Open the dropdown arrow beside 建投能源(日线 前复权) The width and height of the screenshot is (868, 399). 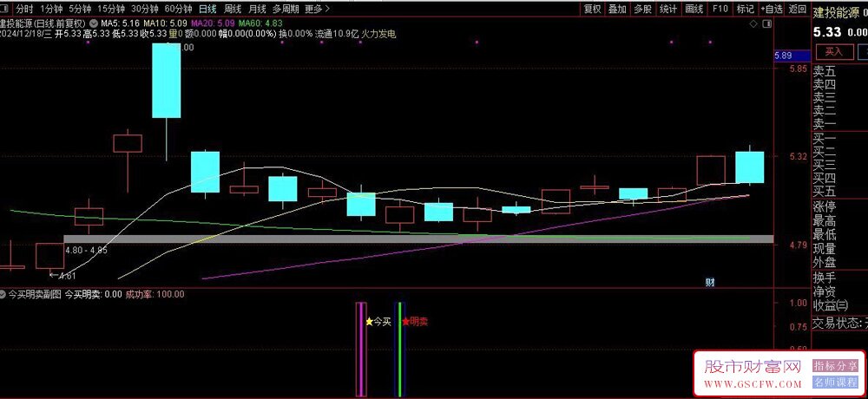pos(93,23)
